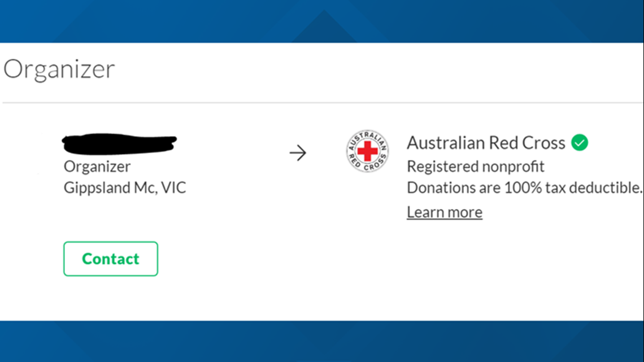Click the green Contact button
The image size is (644, 362).
[x=111, y=259]
